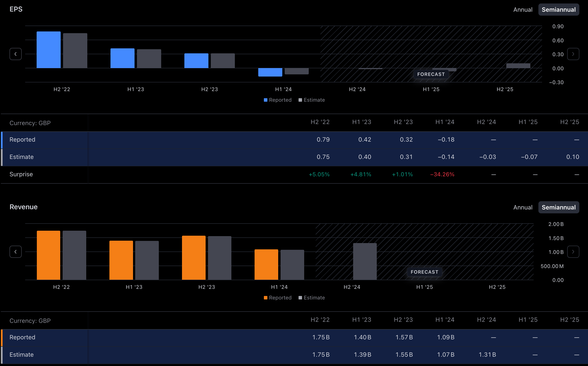The width and height of the screenshot is (588, 366).
Task: Click left arrow on EPS chart
Action: pyautogui.click(x=15, y=54)
